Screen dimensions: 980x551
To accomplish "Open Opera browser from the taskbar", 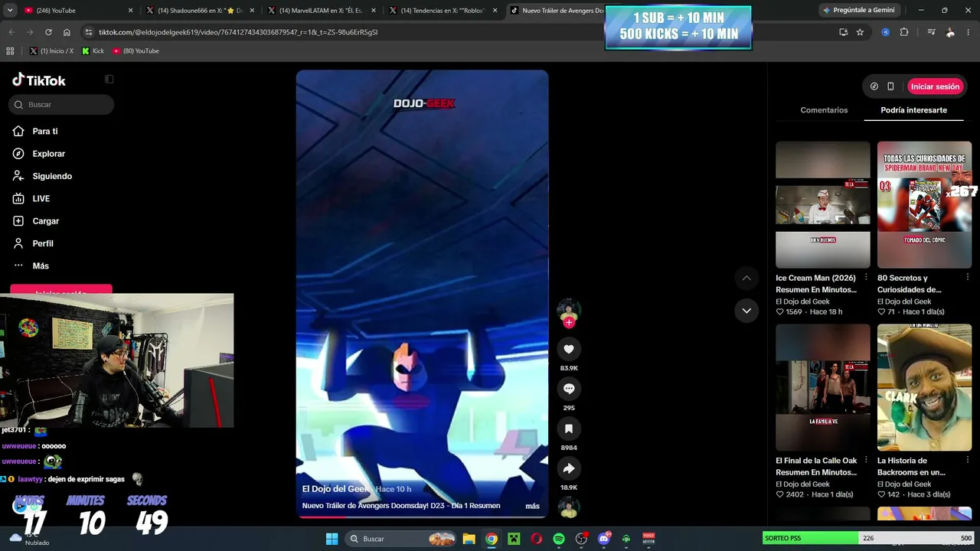I will click(x=537, y=539).
